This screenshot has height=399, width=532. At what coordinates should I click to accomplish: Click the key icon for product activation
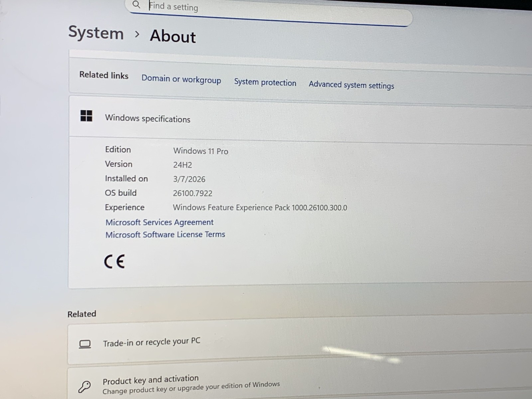84,387
